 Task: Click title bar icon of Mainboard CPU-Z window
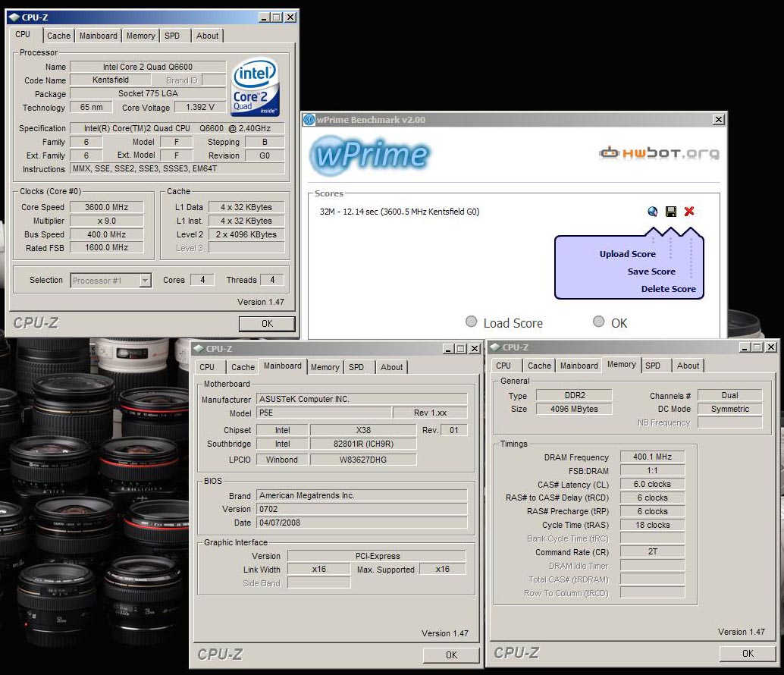199,349
